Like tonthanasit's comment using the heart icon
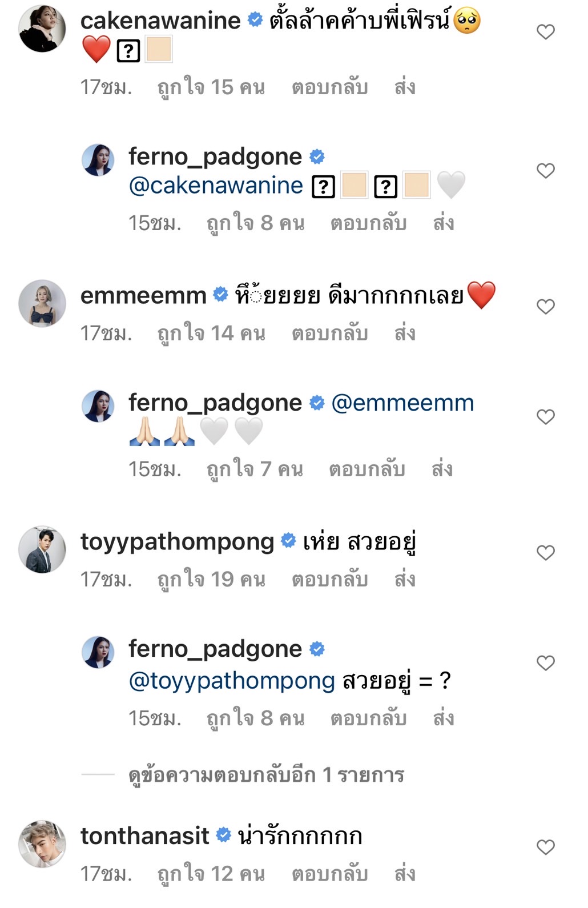Image resolution: width=588 pixels, height=908 pixels. [546, 846]
